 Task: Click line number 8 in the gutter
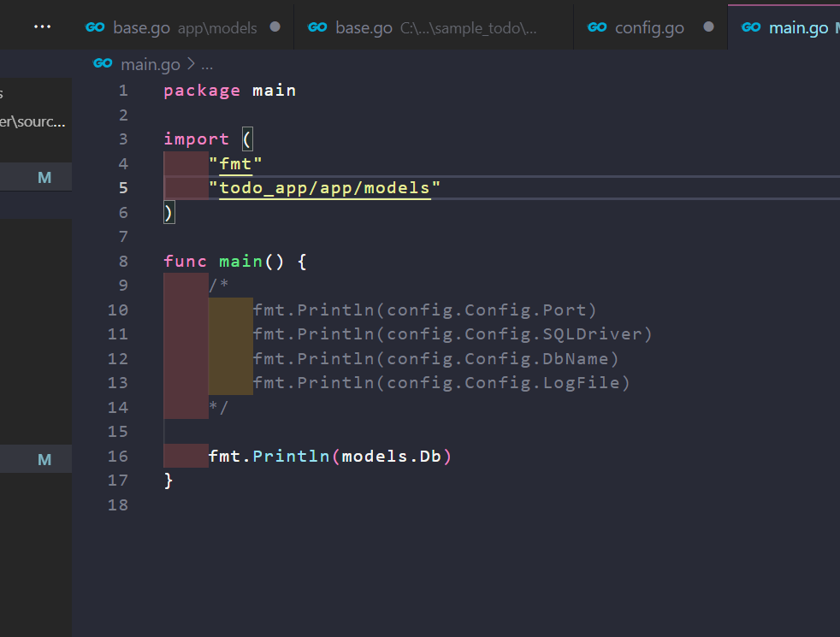(123, 262)
